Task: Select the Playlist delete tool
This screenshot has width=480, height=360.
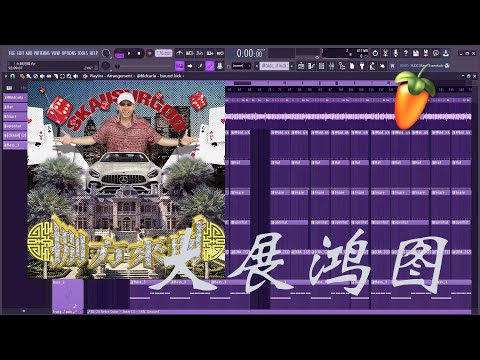Action: [x=36, y=76]
